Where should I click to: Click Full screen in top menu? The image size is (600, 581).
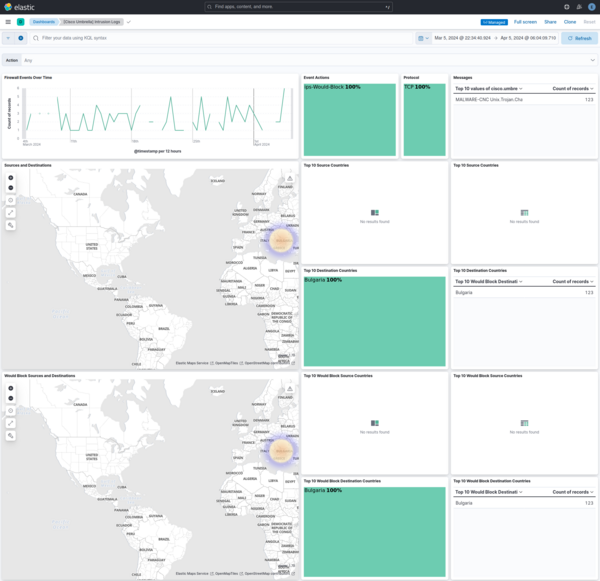525,21
